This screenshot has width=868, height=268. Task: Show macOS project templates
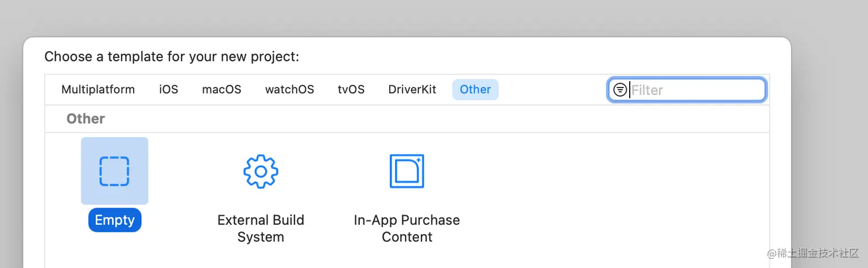(x=222, y=90)
